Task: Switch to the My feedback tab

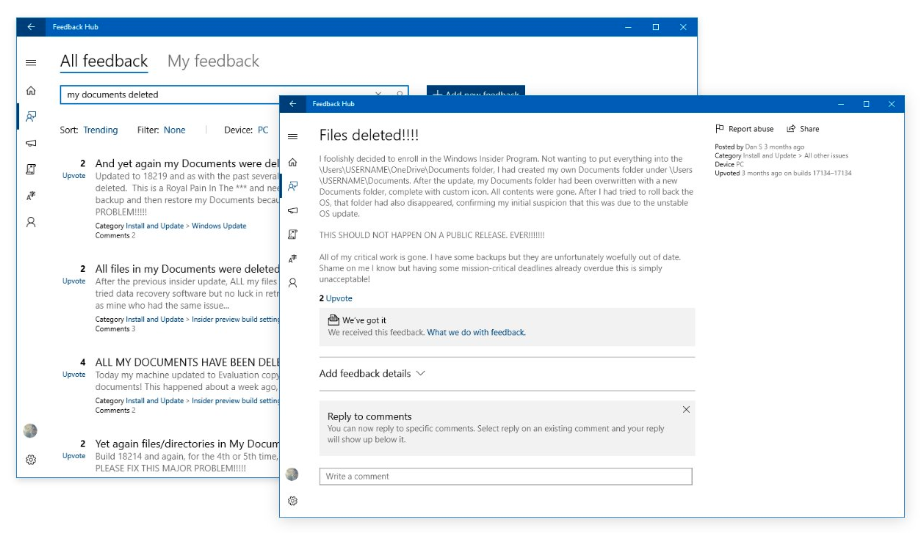Action: [213, 61]
